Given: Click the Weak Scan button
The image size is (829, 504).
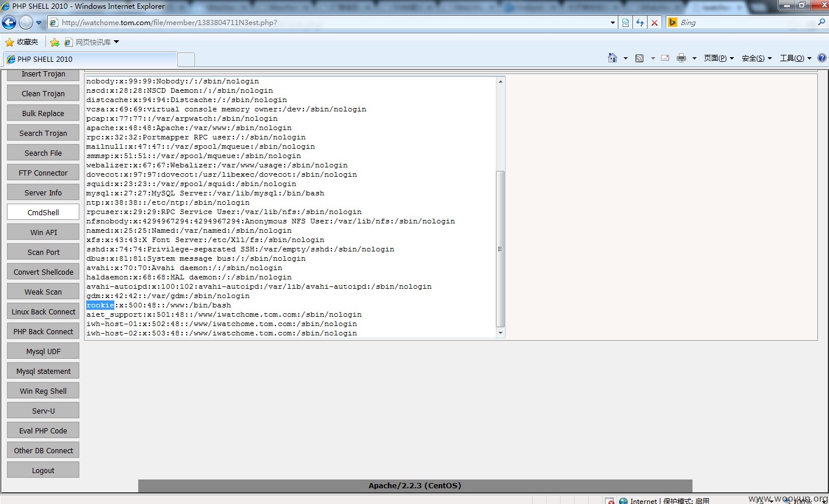Looking at the screenshot, I should point(43,292).
